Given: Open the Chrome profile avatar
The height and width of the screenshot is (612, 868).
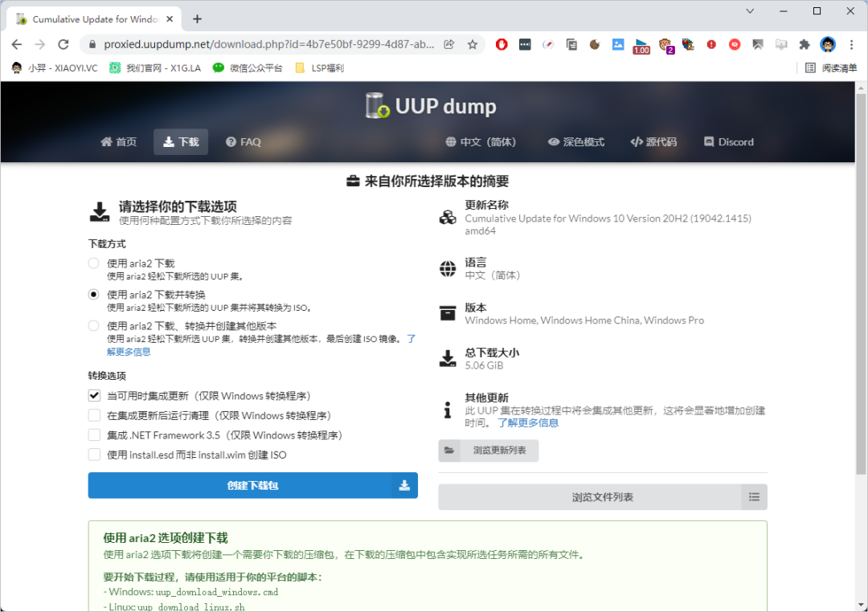Looking at the screenshot, I should (x=828, y=44).
